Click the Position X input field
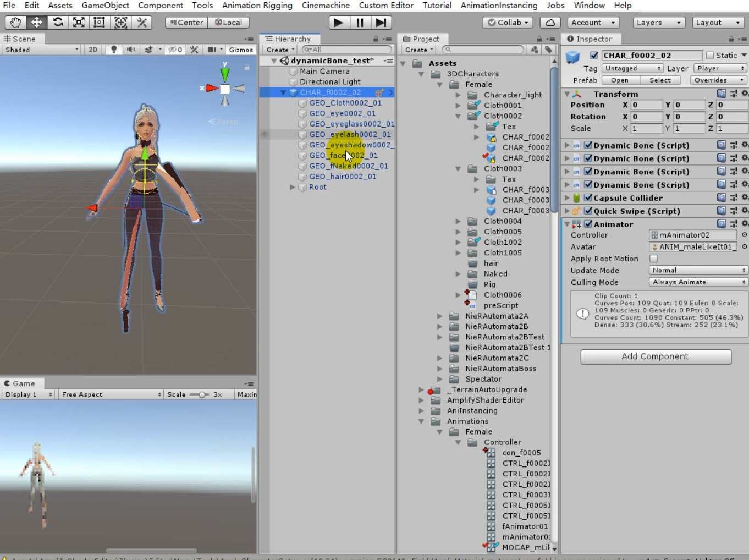This screenshot has height=560, width=749. coord(646,105)
